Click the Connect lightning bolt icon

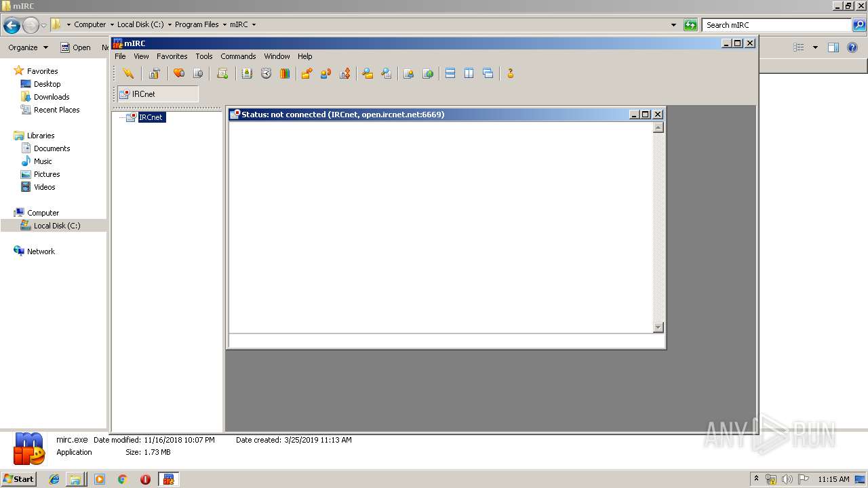128,73
